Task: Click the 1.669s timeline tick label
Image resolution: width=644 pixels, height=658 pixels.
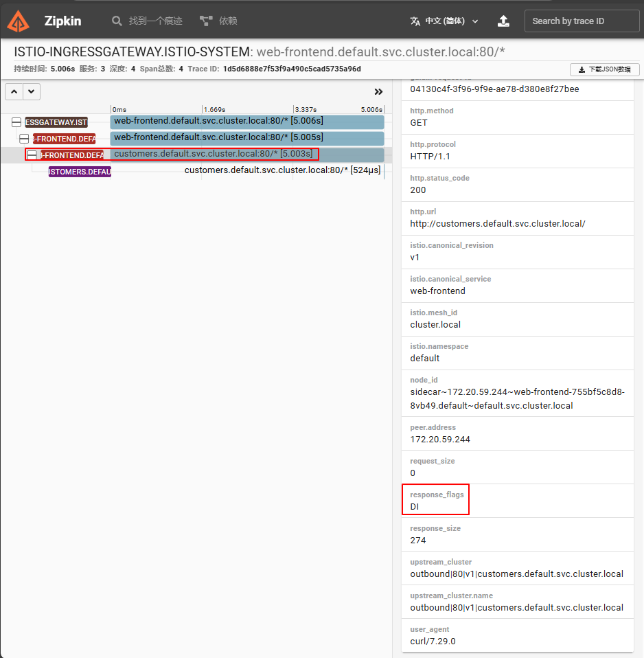Action: 214,109
